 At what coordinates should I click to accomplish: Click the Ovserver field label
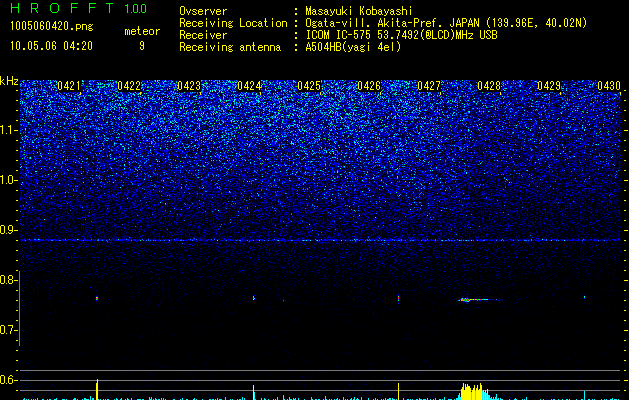203,11
